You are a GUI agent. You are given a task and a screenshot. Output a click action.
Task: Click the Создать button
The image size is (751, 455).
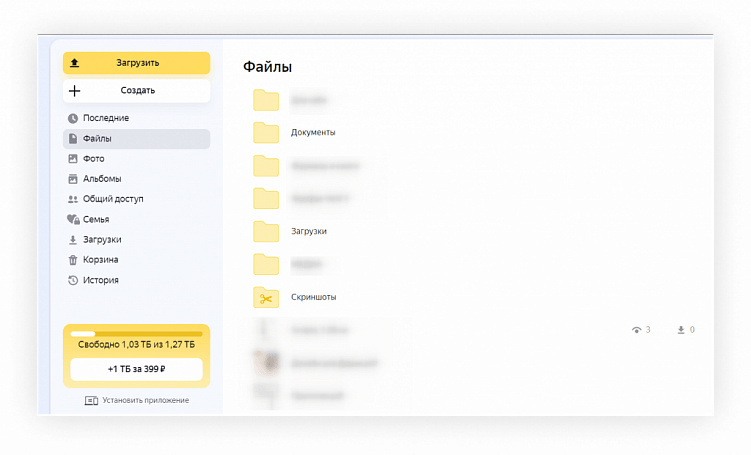coord(137,91)
